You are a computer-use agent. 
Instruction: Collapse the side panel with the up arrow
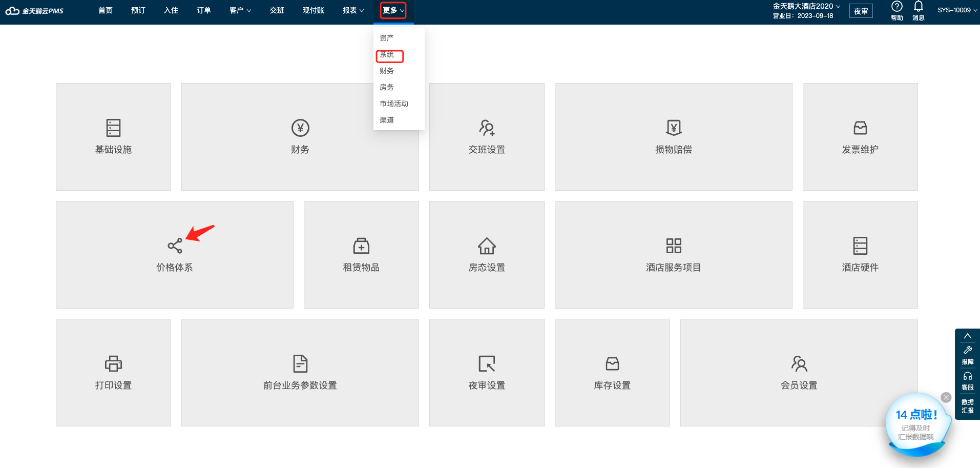(x=968, y=336)
